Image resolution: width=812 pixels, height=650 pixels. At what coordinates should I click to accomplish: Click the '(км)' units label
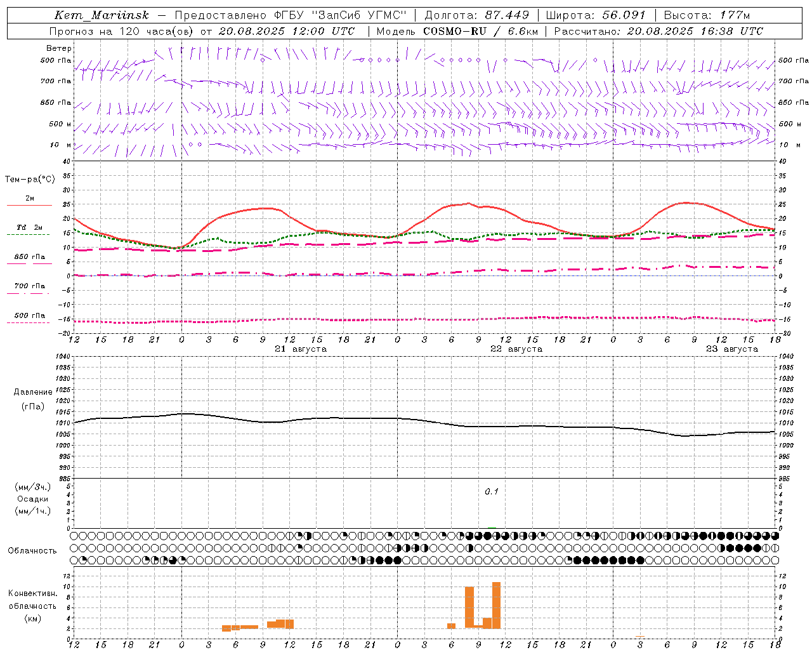pyautogui.click(x=33, y=618)
